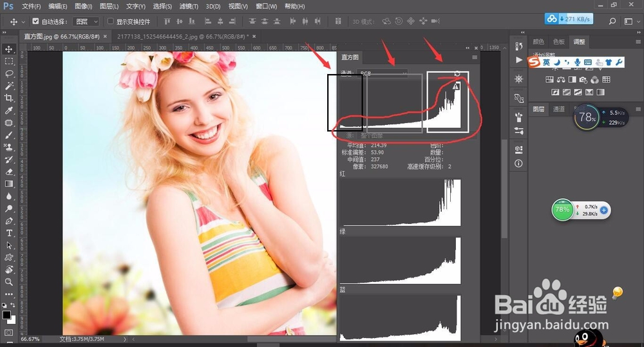Click the Search magnifier icon in options bar

point(612,21)
